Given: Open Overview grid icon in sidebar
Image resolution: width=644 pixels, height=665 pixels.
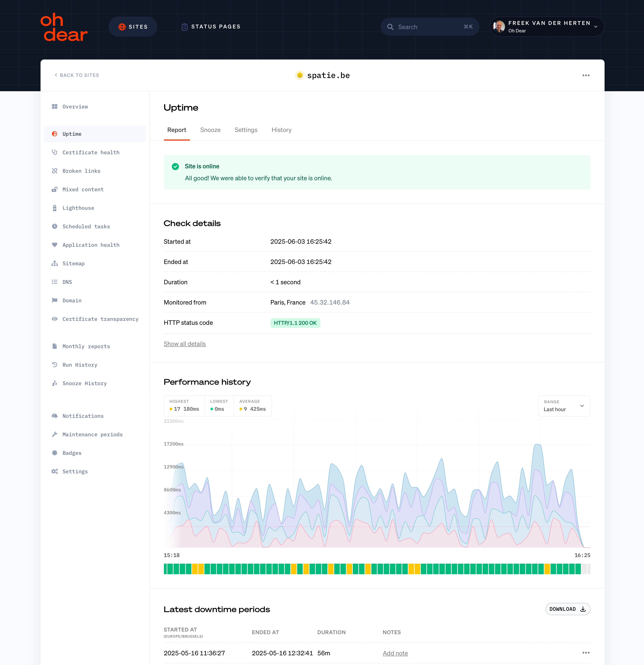Looking at the screenshot, I should (x=55, y=106).
